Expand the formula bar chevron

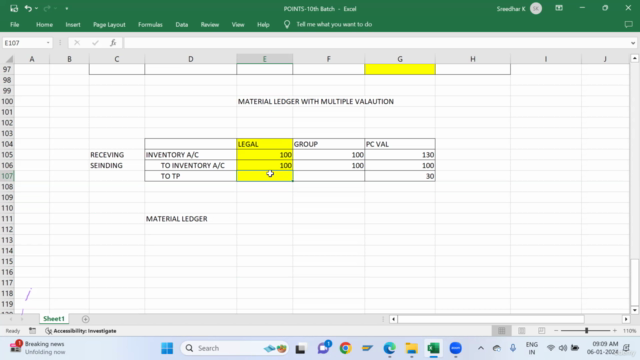pos(633,43)
